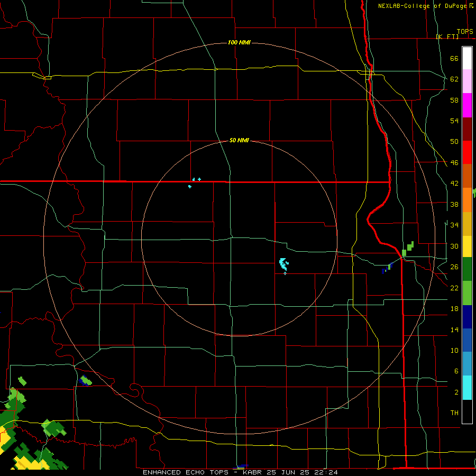
Task: Click the legend value "18"
Action: coord(454,309)
